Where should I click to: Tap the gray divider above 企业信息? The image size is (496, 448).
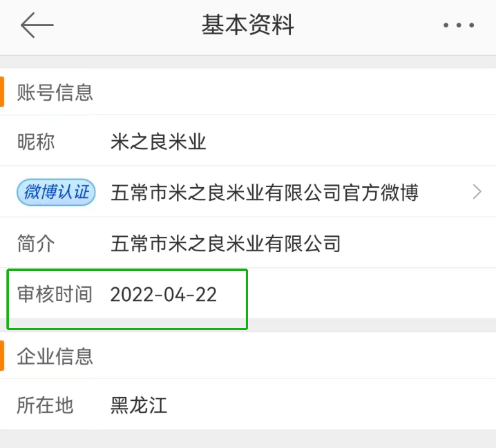[x=248, y=325]
